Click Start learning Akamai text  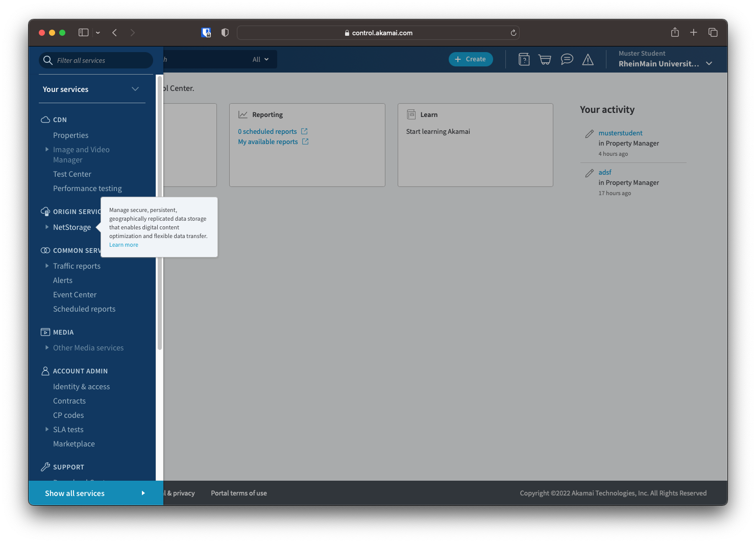point(438,131)
